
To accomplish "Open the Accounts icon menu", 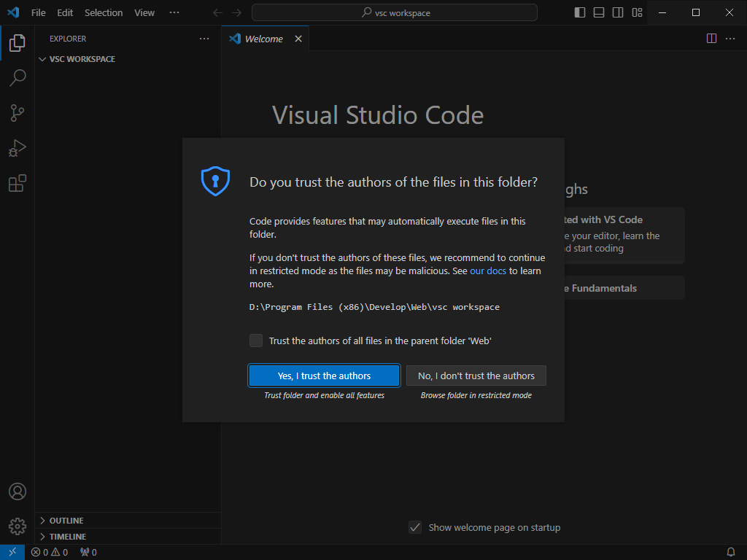I will point(18,491).
